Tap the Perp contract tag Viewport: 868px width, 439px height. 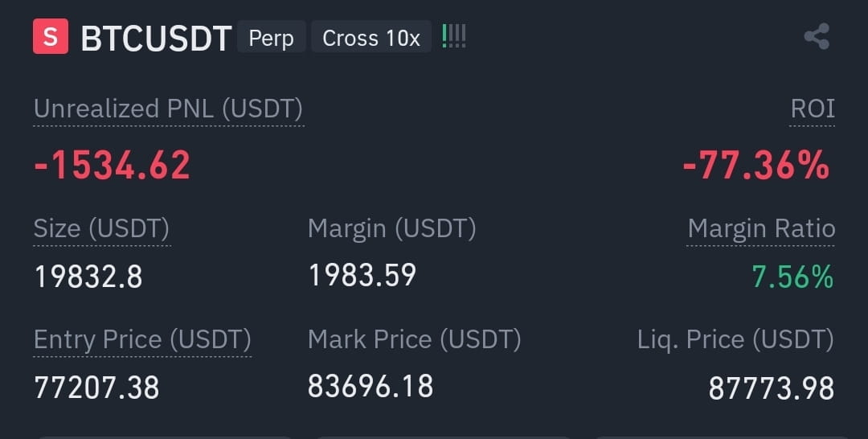272,37
